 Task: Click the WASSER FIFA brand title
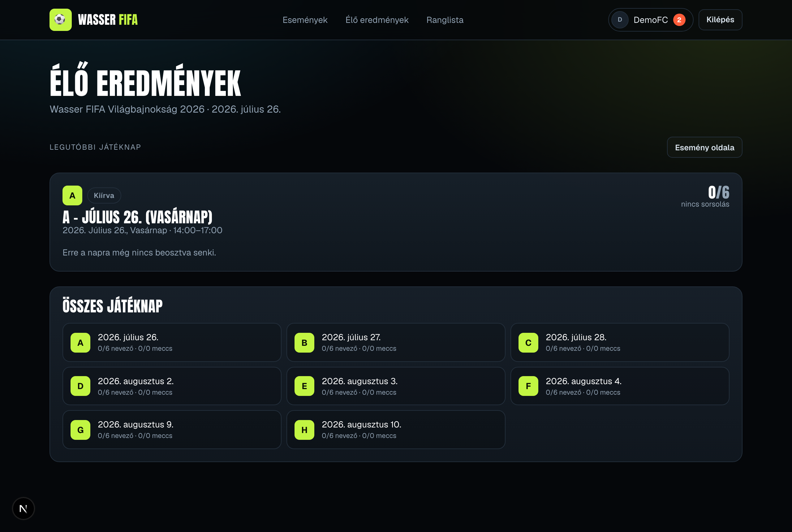click(108, 20)
